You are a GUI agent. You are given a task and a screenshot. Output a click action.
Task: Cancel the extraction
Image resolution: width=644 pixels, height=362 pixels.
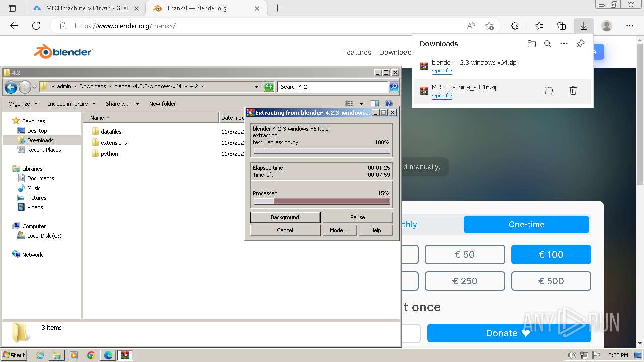[x=285, y=230]
